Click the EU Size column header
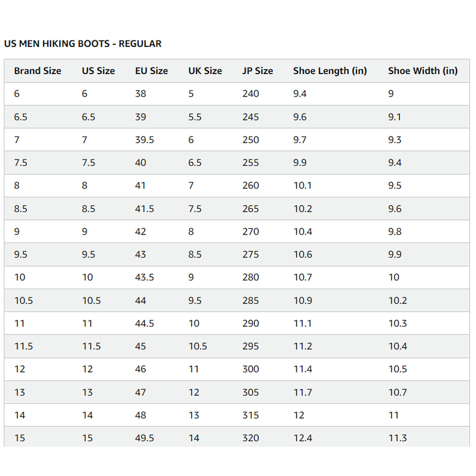Image resolution: width=476 pixels, height=476 pixels. 151,71
